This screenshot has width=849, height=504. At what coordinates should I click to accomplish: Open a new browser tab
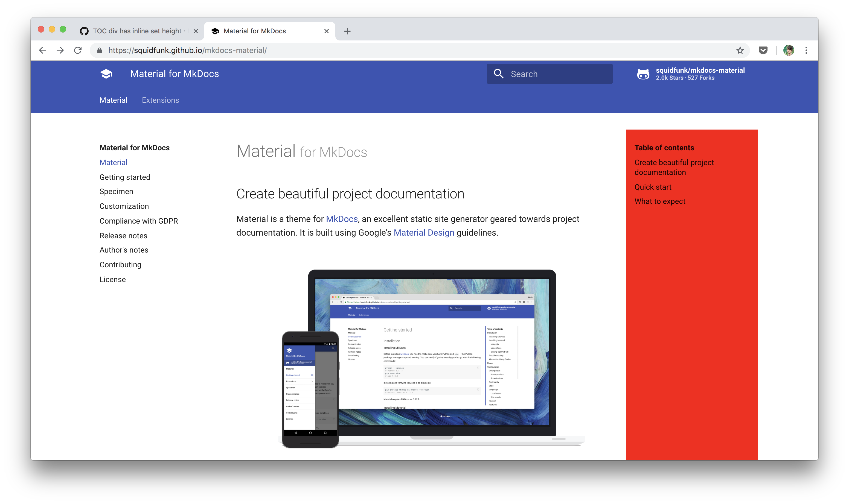[347, 31]
